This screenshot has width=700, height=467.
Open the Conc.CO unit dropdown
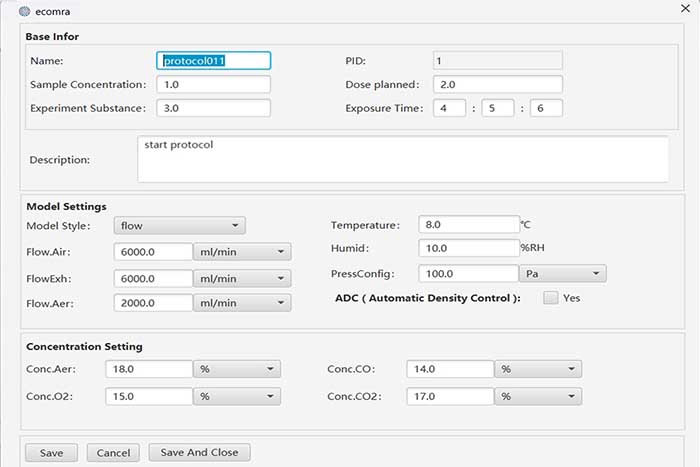[x=538, y=369]
